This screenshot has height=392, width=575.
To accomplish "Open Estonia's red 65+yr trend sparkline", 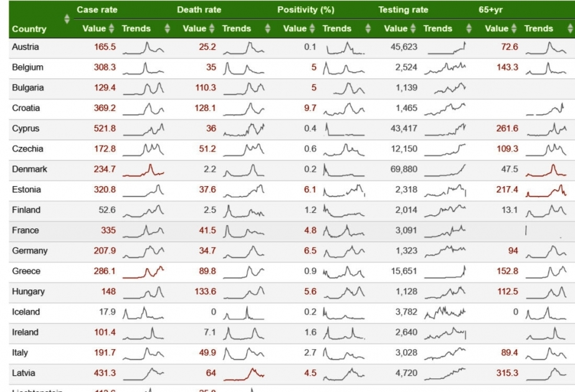I will [546, 190].
